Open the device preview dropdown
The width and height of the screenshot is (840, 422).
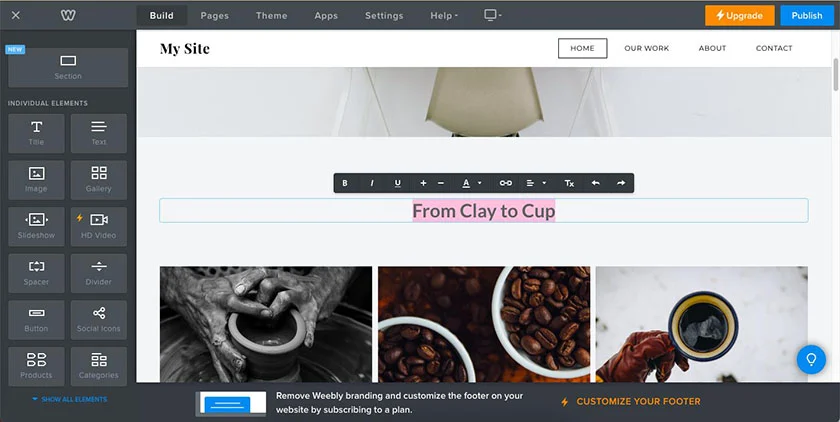(492, 15)
